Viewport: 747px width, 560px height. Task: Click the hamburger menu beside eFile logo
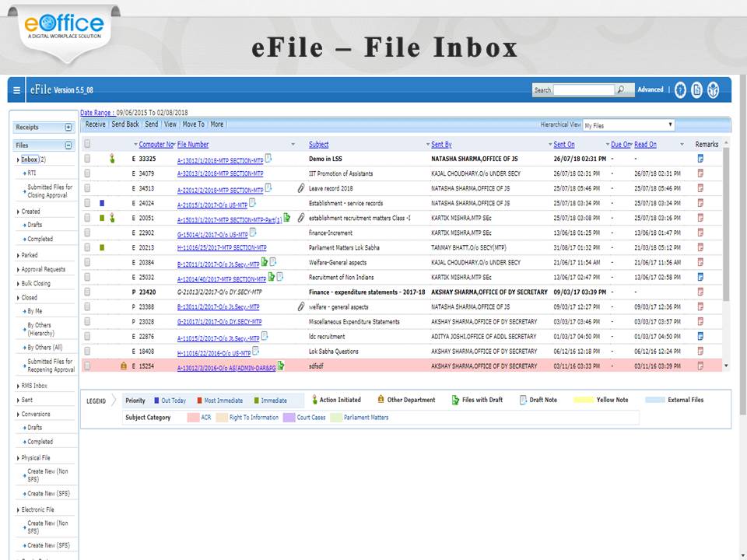pyautogui.click(x=16, y=89)
